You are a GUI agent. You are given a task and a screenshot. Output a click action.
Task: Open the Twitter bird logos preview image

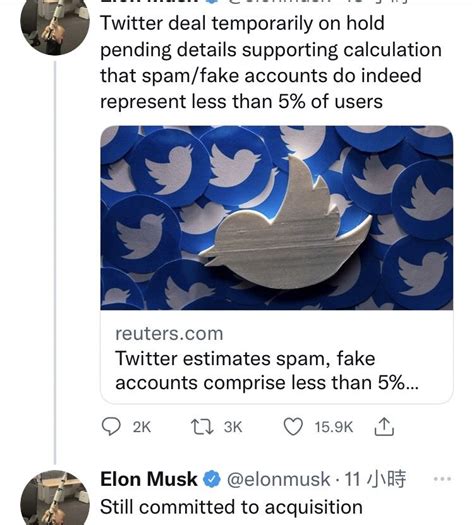click(x=277, y=218)
